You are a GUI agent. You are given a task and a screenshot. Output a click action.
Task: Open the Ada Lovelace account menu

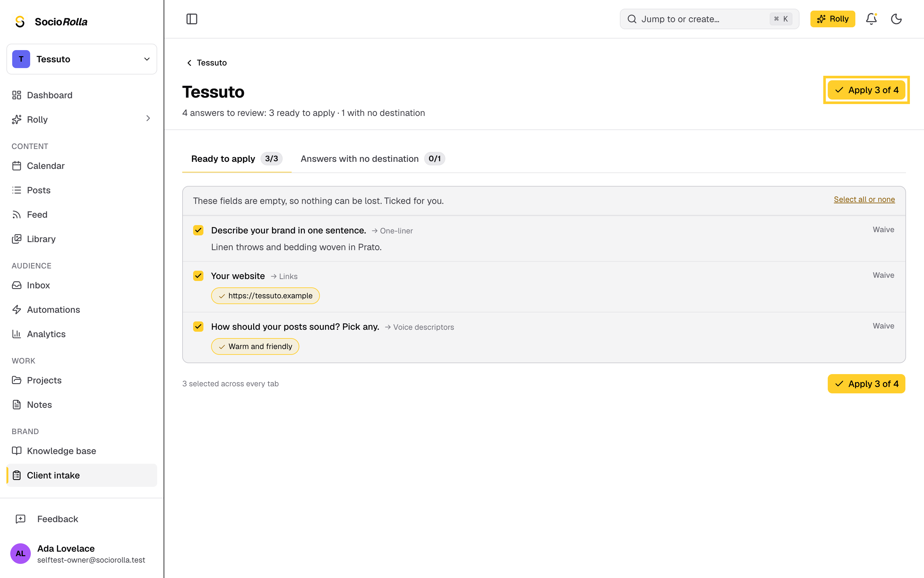tap(82, 554)
